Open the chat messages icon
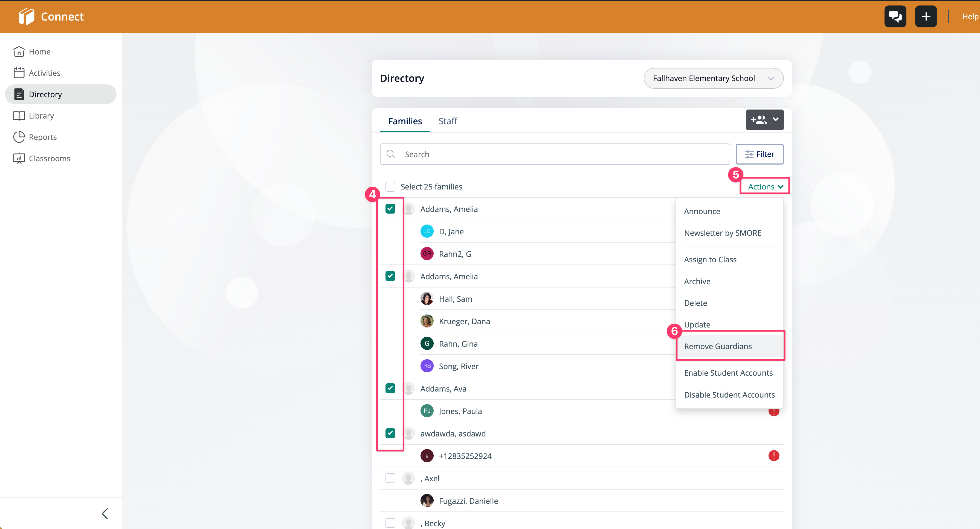 [895, 16]
